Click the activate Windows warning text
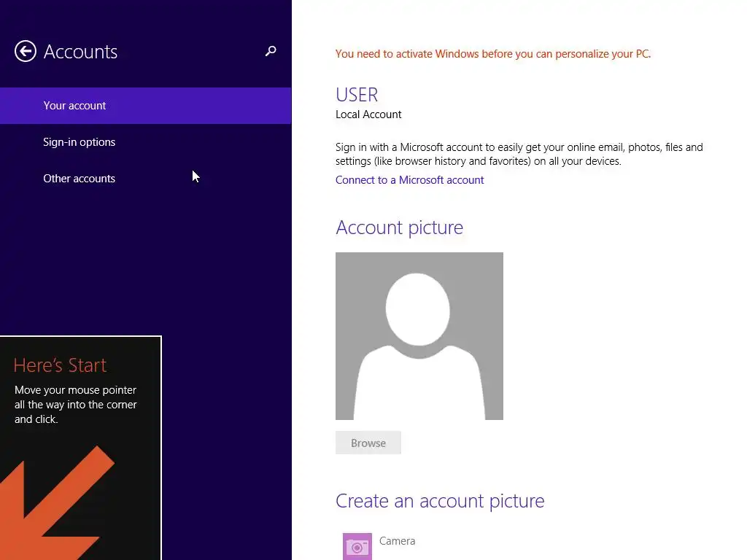 [493, 54]
